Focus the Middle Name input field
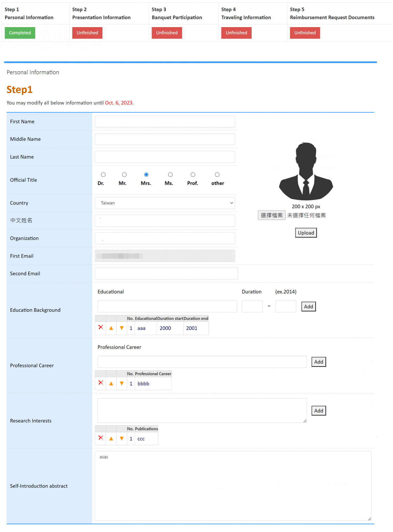The width and height of the screenshot is (393, 532). click(x=165, y=139)
